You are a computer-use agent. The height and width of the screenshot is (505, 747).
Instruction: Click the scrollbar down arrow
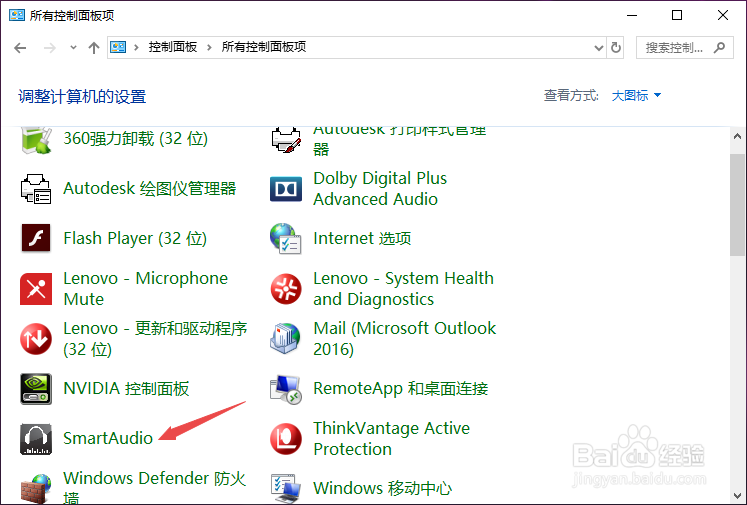point(737,496)
